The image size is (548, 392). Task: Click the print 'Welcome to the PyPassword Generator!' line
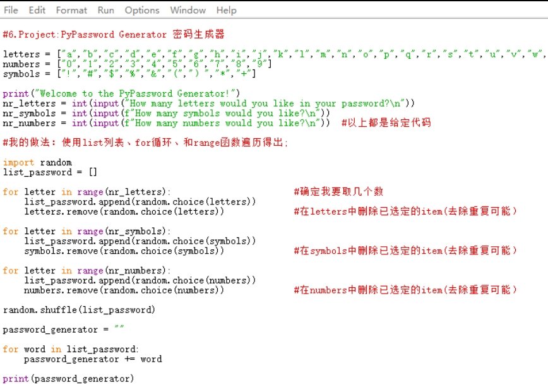pyautogui.click(x=121, y=93)
